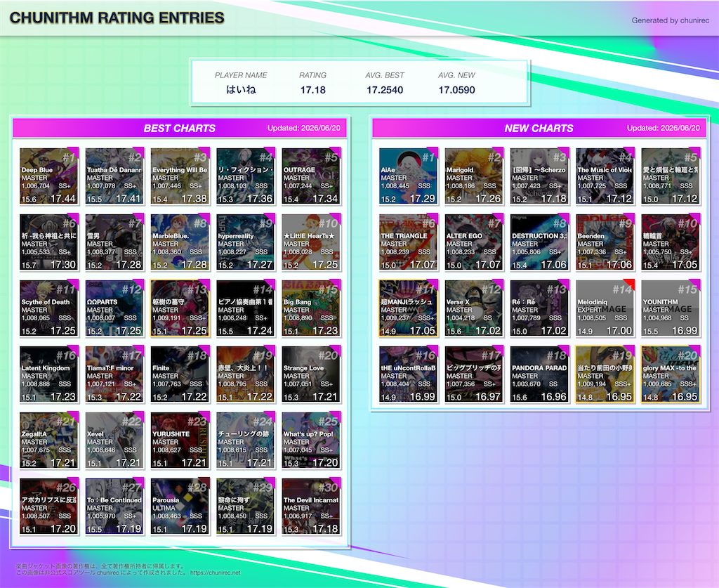
Task: Open the ZegallTA chart thumbnail
Action: click(x=49, y=440)
